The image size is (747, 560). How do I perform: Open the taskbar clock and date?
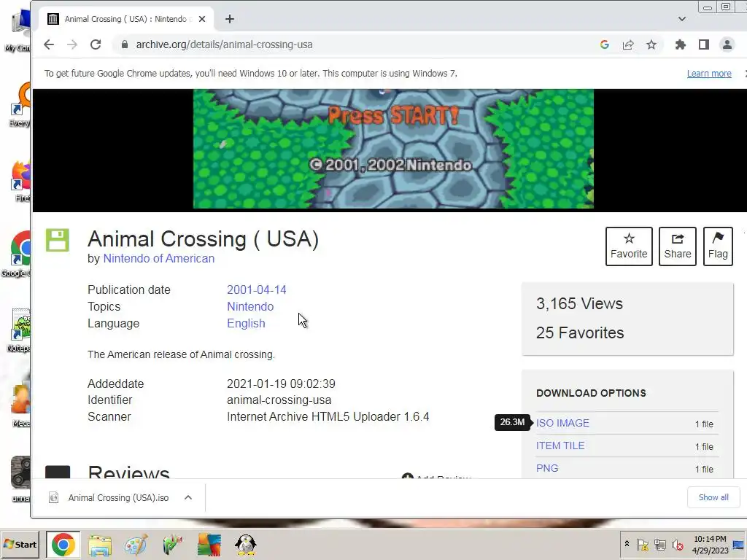click(x=710, y=544)
